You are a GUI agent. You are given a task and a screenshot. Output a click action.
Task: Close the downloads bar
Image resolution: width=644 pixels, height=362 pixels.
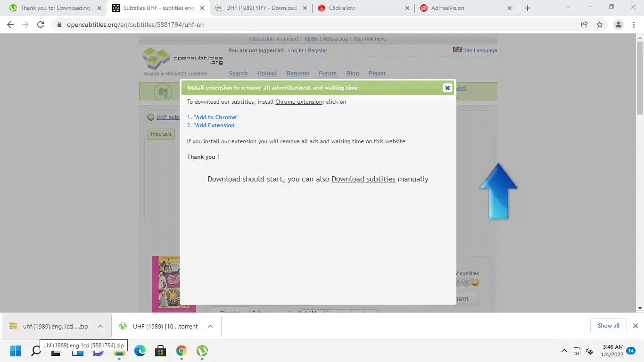point(635,326)
